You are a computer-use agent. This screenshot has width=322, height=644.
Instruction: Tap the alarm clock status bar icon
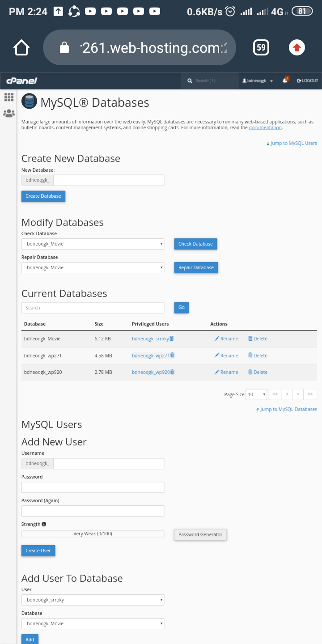click(230, 11)
